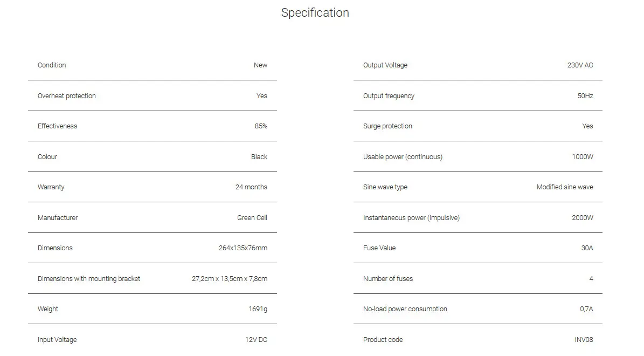The height and width of the screenshot is (356, 644).
Task: Click the 12V DC input voltage value
Action: tap(256, 340)
